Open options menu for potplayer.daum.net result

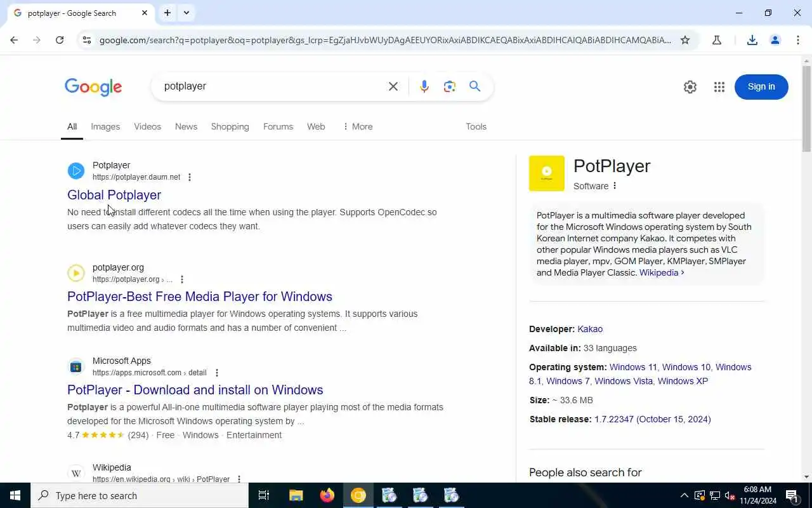pos(189,177)
